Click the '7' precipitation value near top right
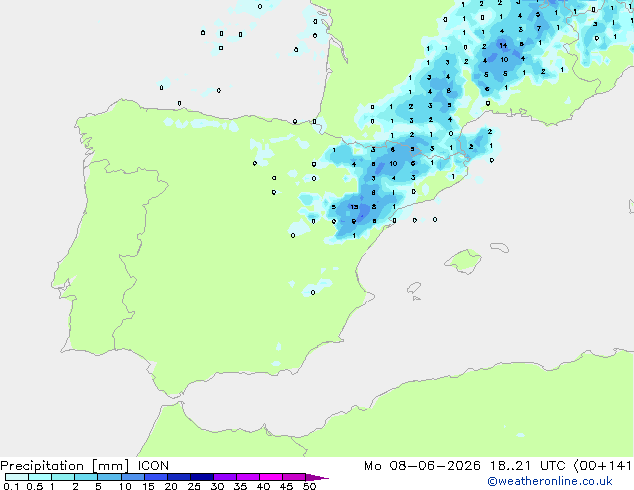Screen dimensions: 634x490 (x=539, y=28)
